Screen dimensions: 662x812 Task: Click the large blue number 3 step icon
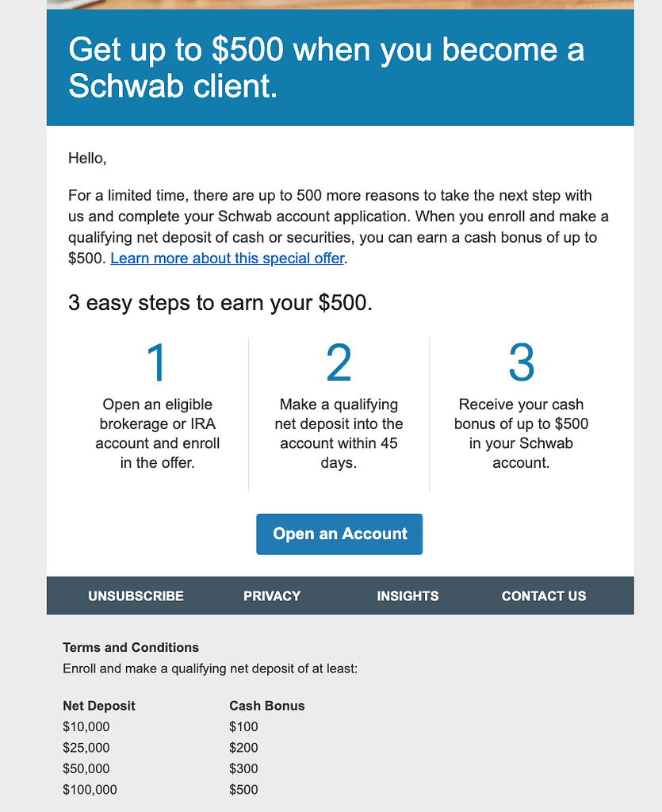pyautogui.click(x=522, y=362)
